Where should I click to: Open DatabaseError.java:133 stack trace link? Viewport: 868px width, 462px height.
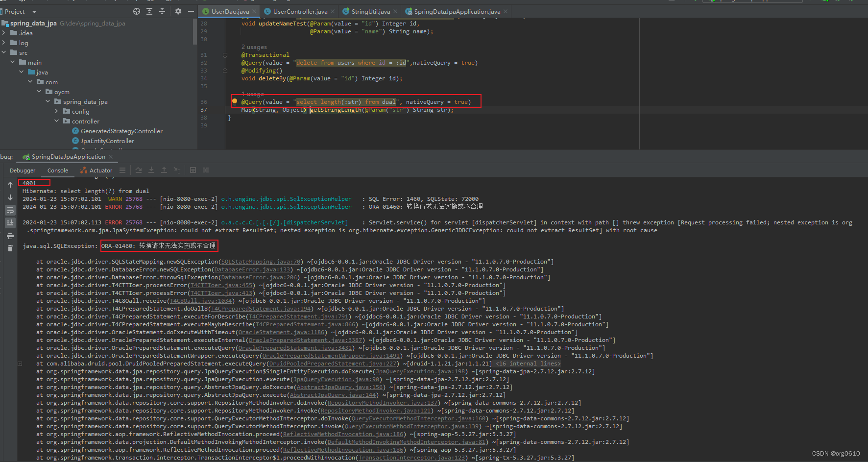(x=252, y=269)
